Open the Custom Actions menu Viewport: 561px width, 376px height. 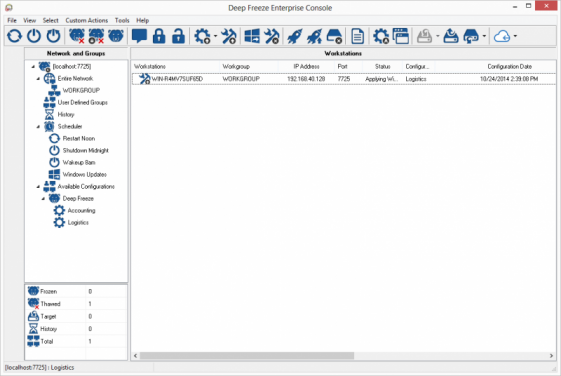(87, 20)
